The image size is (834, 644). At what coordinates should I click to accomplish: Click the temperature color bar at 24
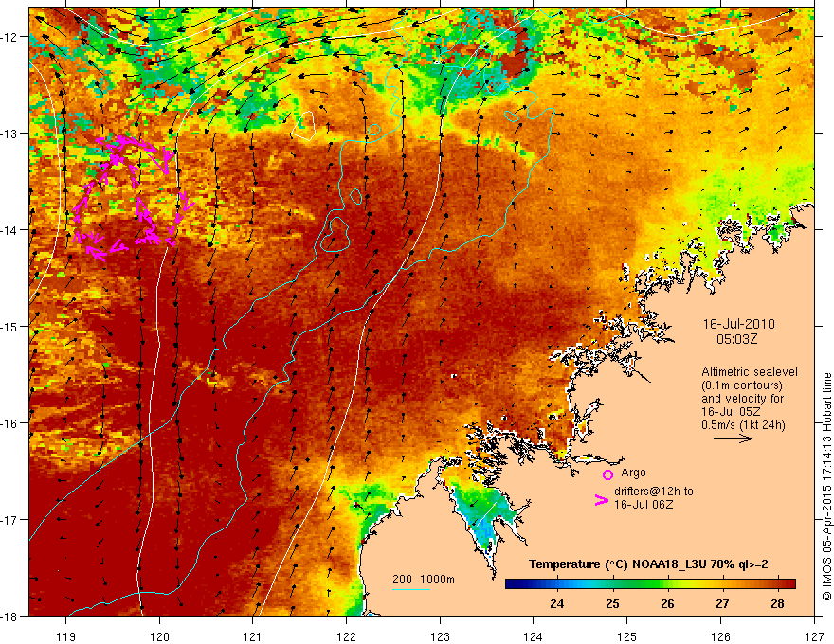[x=557, y=584]
